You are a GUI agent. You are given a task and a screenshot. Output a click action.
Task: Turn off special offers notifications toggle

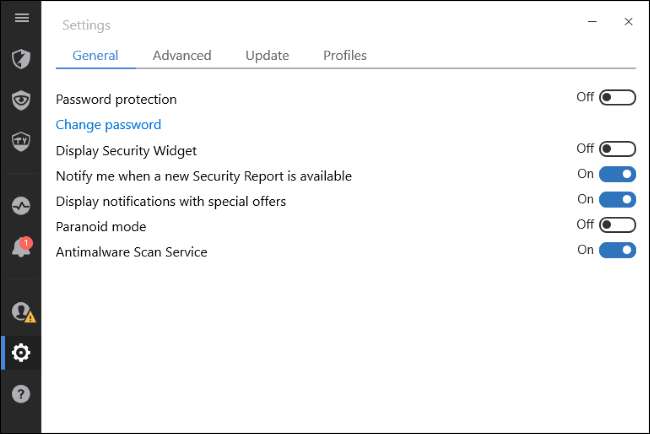point(617,200)
